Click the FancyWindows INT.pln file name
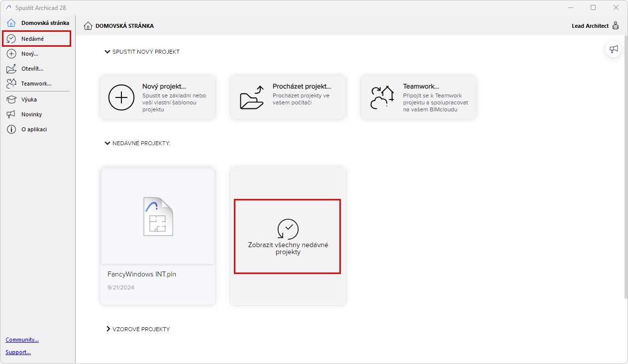 (x=142, y=274)
